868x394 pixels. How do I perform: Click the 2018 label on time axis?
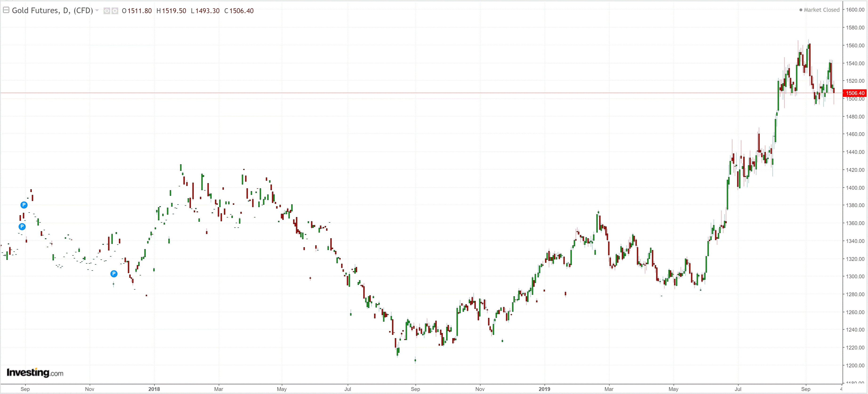(154, 389)
